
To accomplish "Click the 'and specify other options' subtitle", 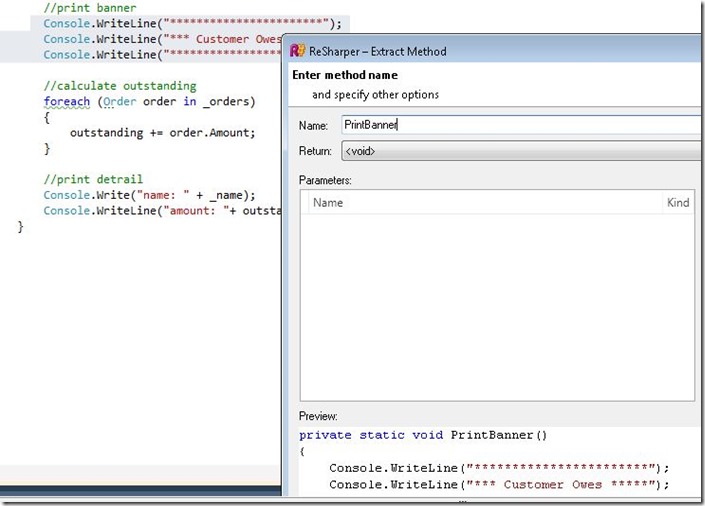I will point(375,94).
